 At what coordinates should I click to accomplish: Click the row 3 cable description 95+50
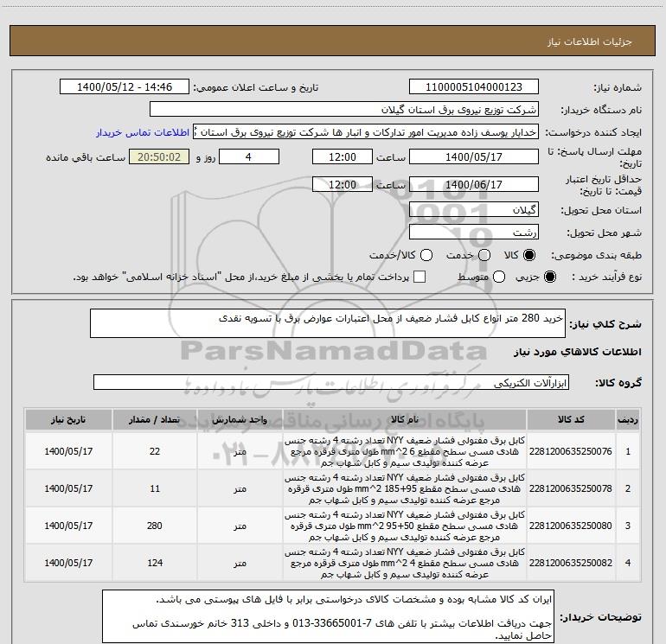coord(405,526)
